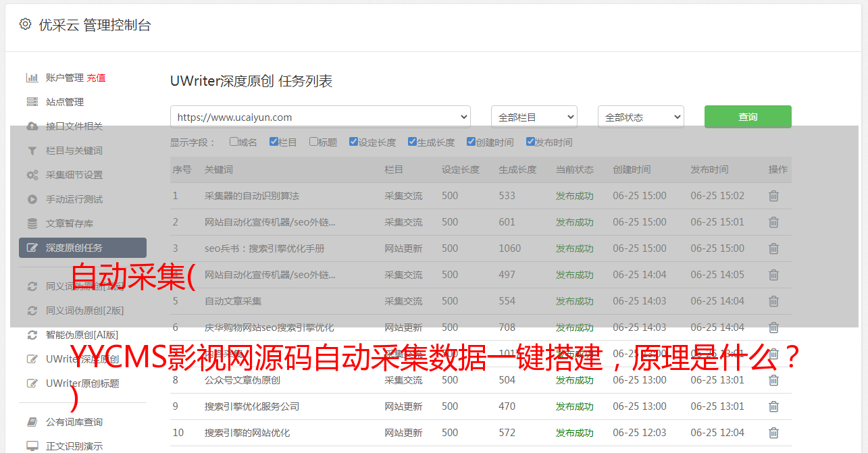Open 手动运行测试 in the sidebar

coord(74,199)
